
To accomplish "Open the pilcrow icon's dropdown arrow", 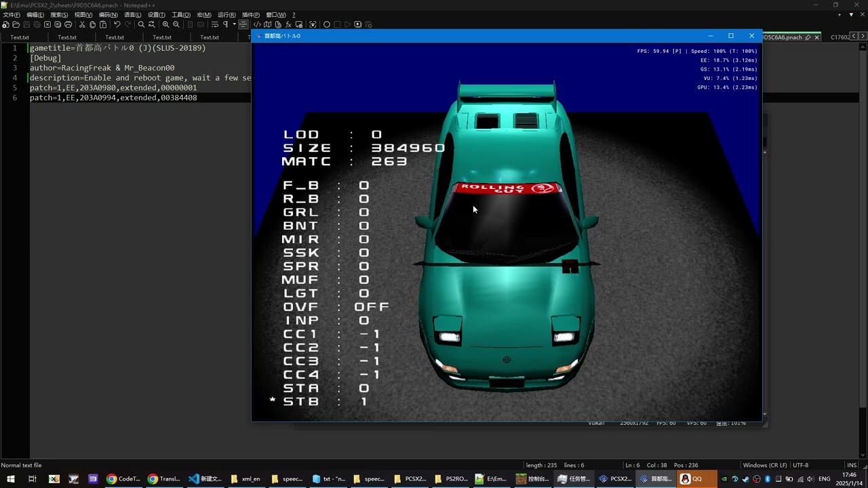I will point(234,24).
